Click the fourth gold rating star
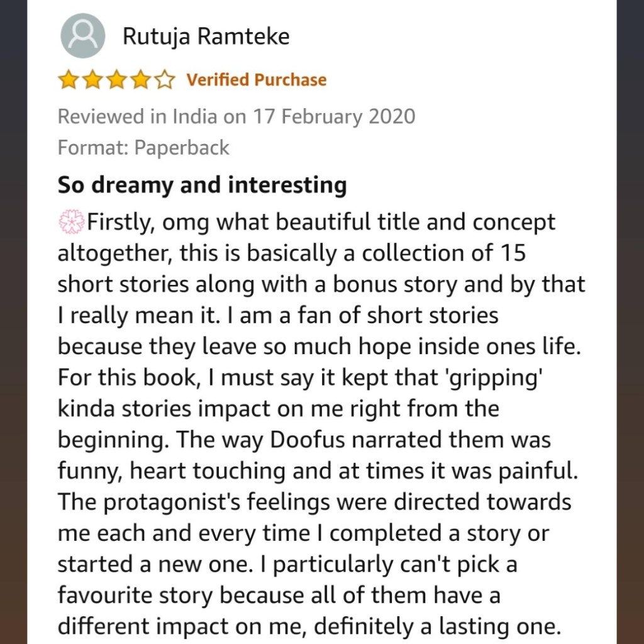The height and width of the screenshot is (644, 644). click(140, 80)
